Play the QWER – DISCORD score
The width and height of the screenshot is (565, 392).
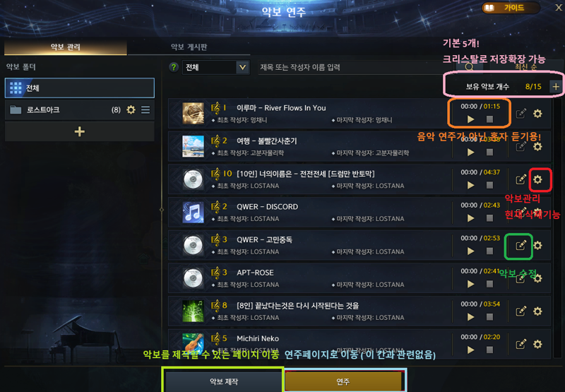pos(470,218)
